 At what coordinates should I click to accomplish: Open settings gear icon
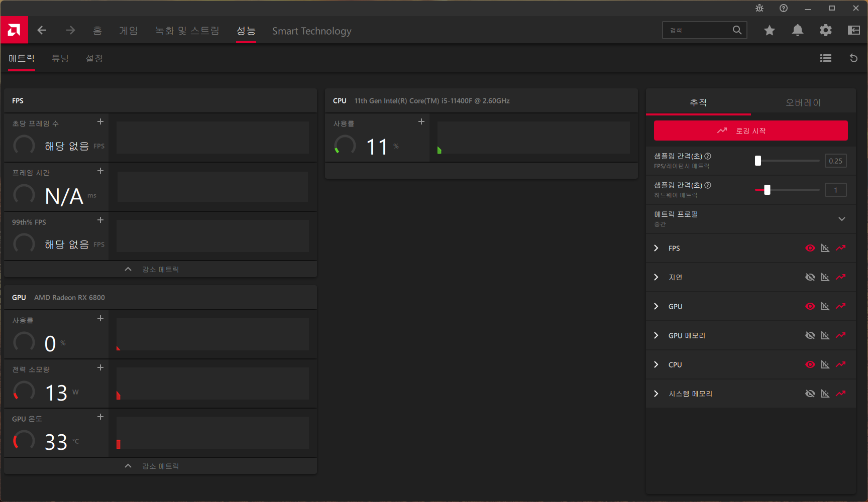point(826,31)
